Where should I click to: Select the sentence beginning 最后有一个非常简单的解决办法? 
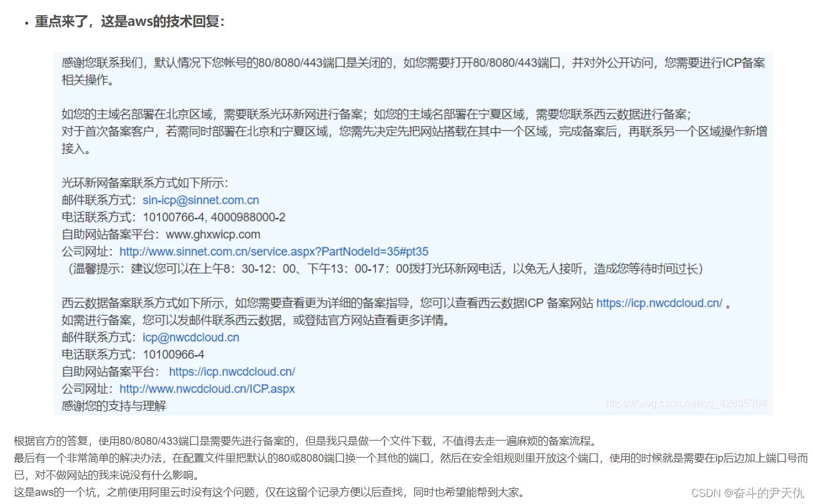pyautogui.click(x=411, y=466)
